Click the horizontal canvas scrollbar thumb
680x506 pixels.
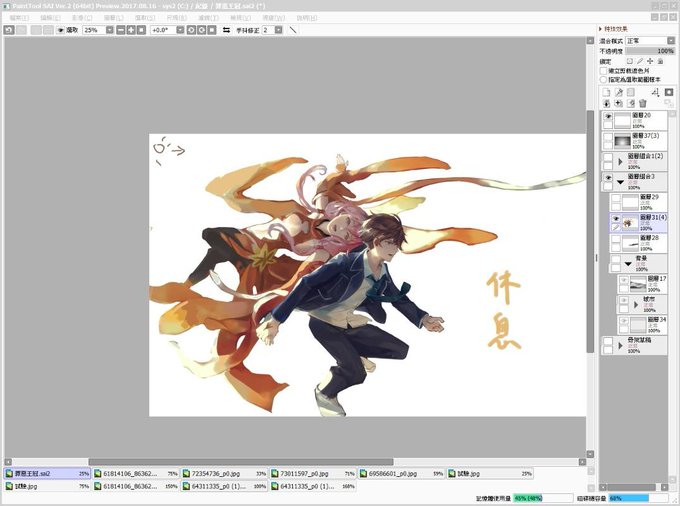point(241,462)
